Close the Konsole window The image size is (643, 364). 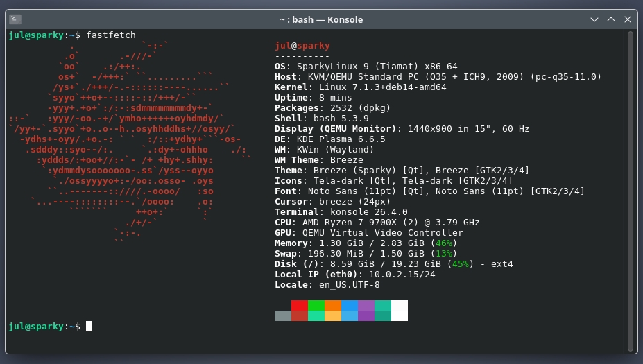(x=628, y=19)
